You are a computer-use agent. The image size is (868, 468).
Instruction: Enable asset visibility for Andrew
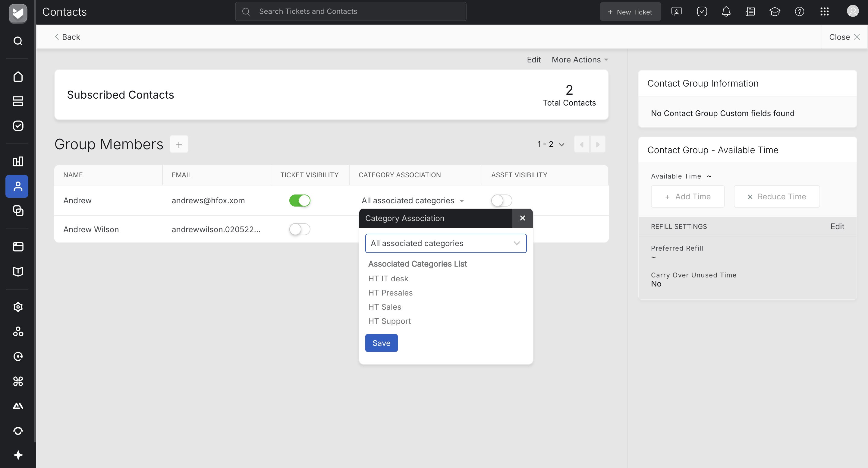502,200
